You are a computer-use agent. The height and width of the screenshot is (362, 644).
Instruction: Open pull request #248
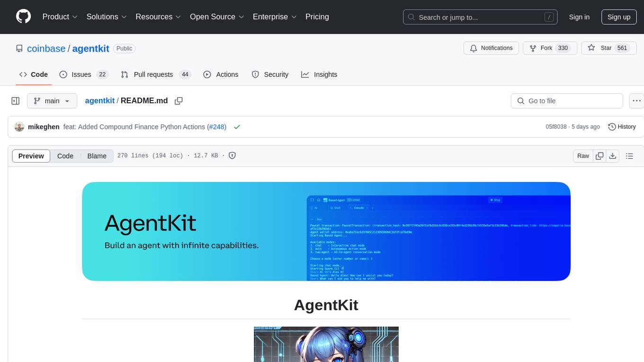tap(217, 127)
